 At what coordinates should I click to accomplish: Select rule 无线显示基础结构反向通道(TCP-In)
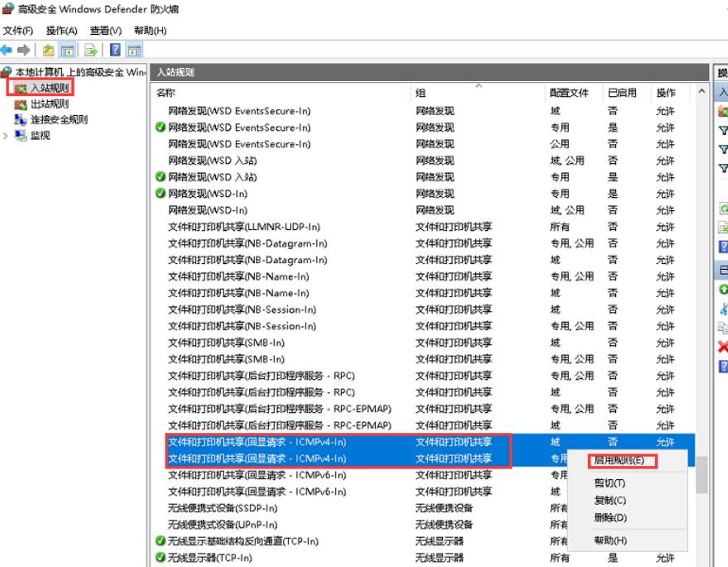[243, 541]
